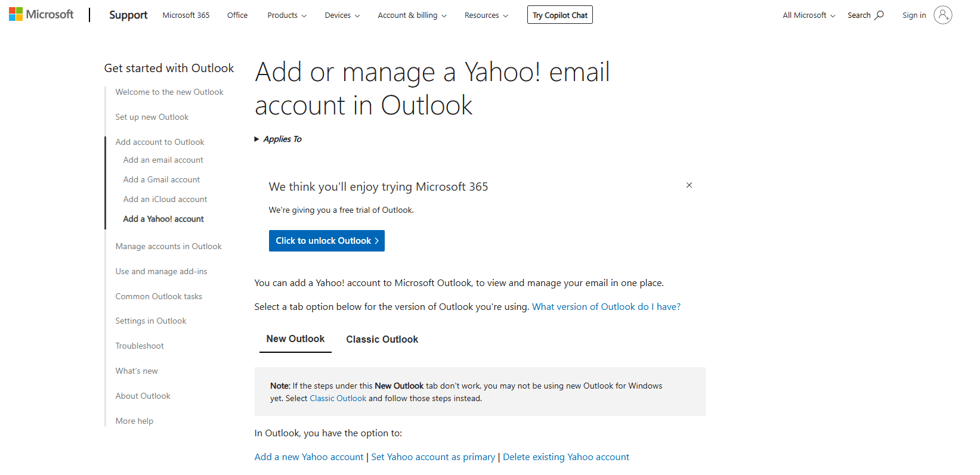Dismiss the Microsoft 365 trial banner

pos(689,185)
